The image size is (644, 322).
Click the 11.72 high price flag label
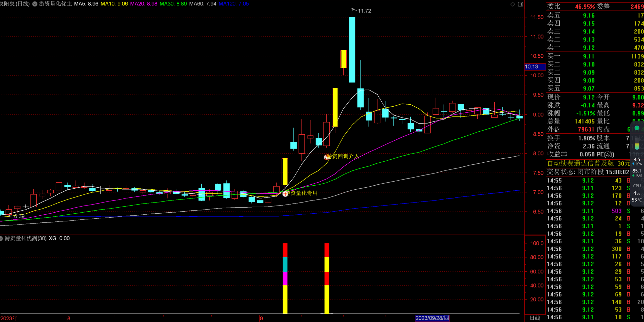pyautogui.click(x=364, y=11)
